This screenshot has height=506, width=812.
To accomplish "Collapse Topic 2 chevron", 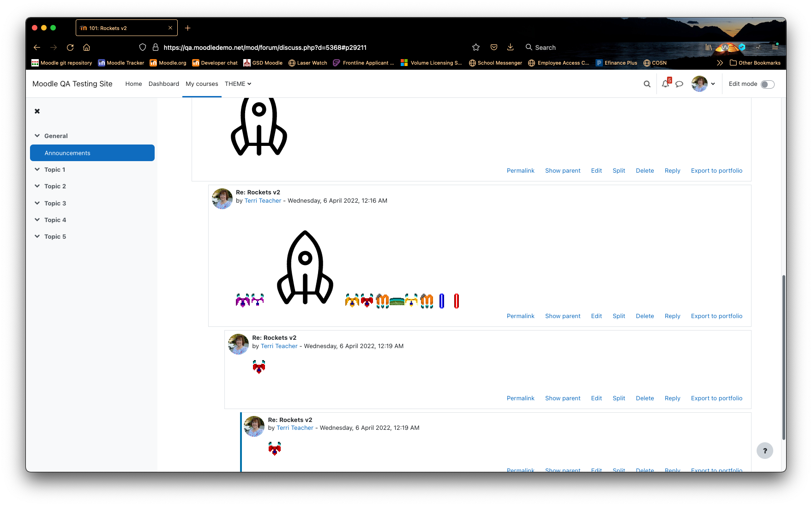I will tap(37, 186).
